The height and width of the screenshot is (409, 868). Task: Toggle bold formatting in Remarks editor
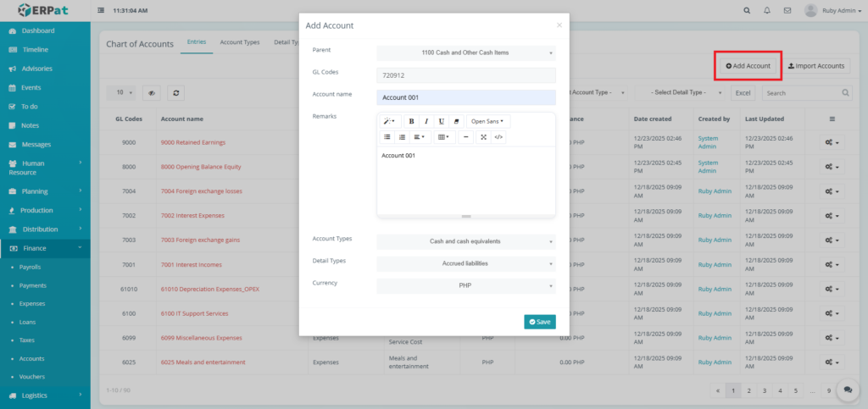(411, 121)
